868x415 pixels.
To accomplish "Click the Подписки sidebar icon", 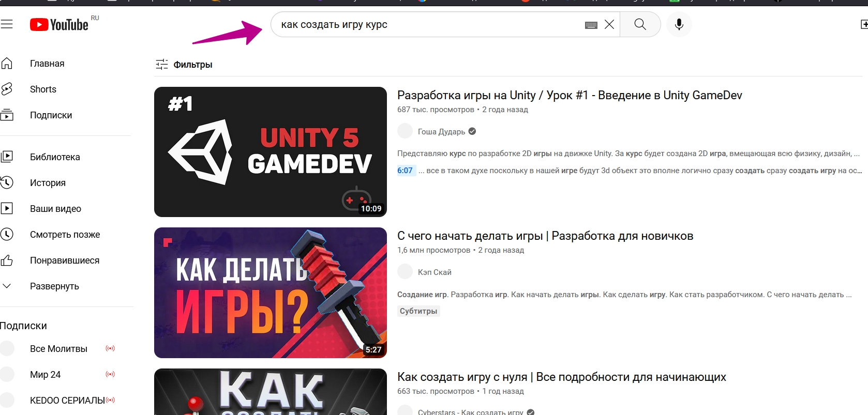I will click(7, 115).
